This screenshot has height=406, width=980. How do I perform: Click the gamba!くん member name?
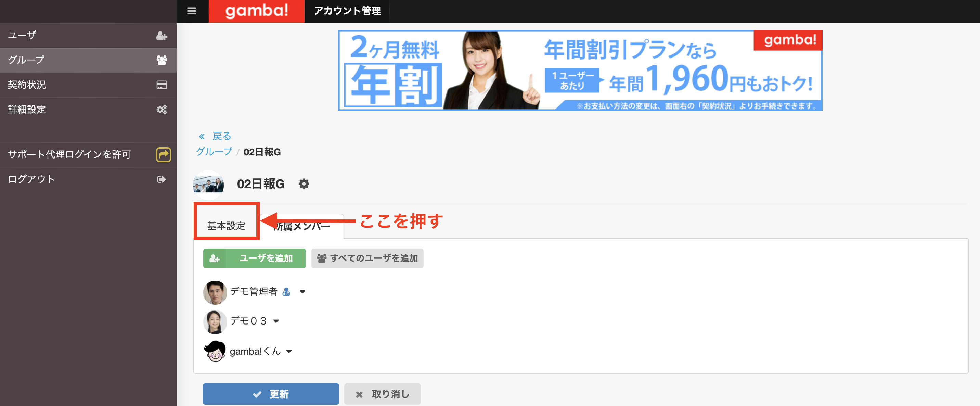pyautogui.click(x=255, y=351)
